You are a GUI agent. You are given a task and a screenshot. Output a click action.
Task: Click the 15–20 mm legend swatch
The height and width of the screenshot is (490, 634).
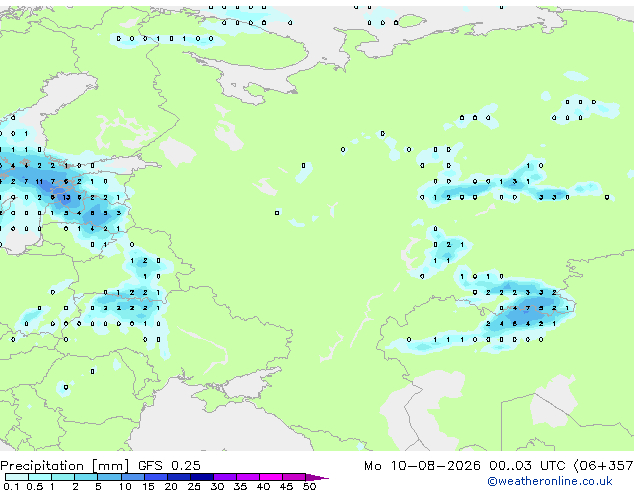156,477
